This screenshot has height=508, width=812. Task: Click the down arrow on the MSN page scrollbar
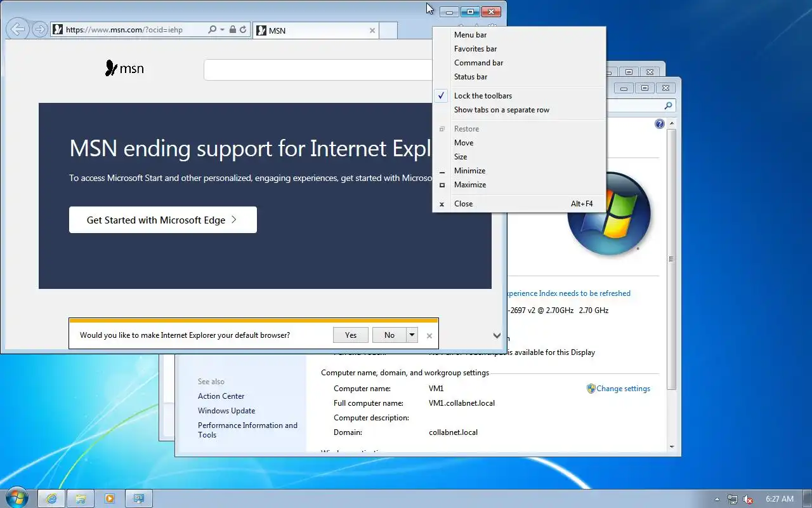(x=497, y=335)
